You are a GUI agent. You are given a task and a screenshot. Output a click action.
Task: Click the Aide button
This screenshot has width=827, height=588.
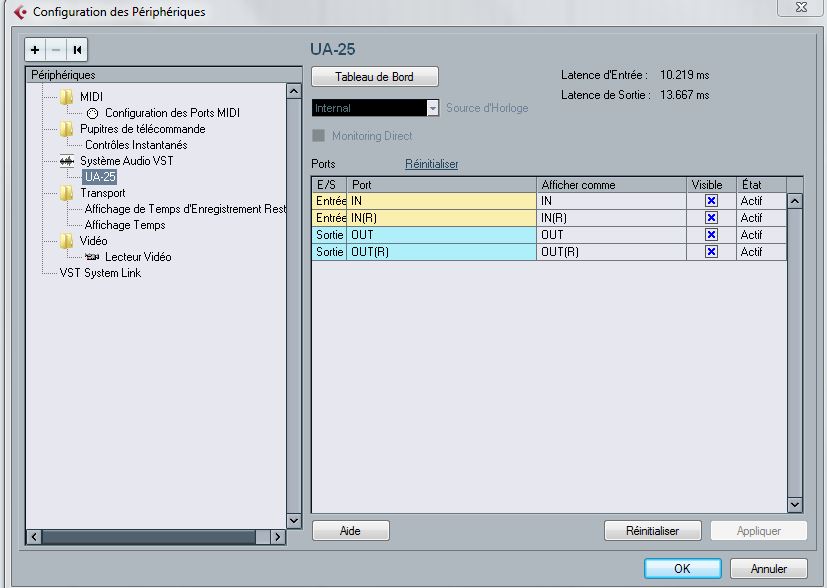[x=351, y=531]
